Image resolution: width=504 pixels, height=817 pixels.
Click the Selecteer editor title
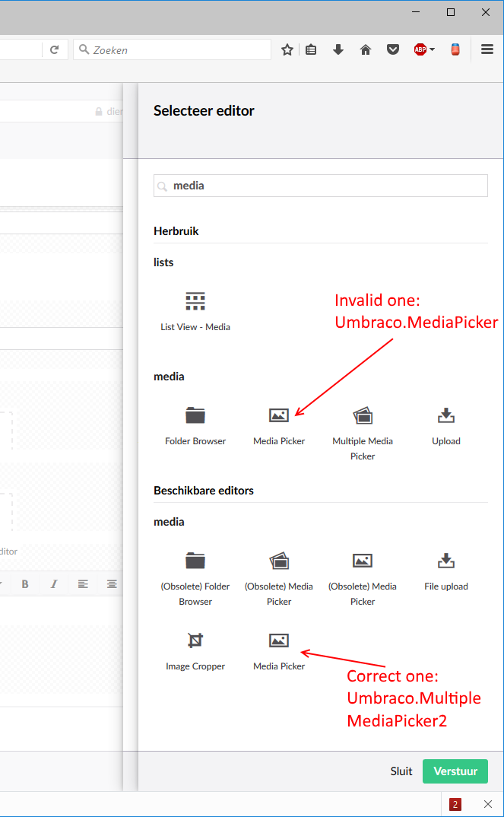(204, 110)
